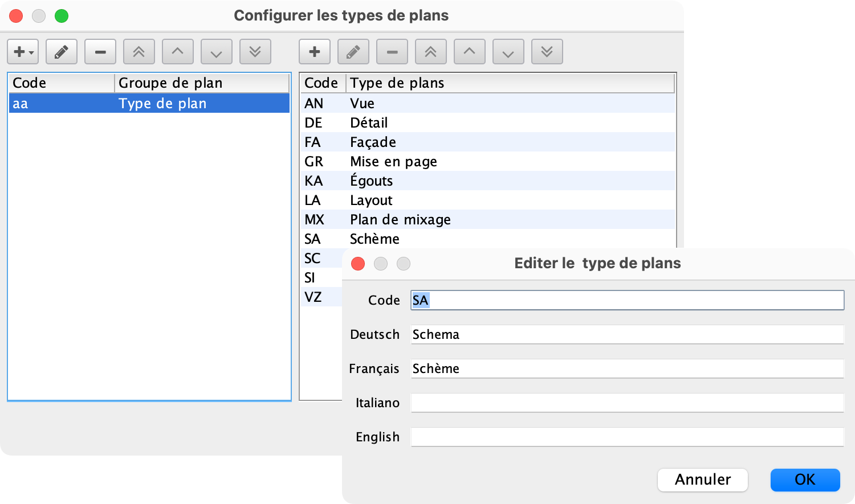The image size is (855, 504).
Task: Remove selected plan type with minus icon
Action: [392, 52]
